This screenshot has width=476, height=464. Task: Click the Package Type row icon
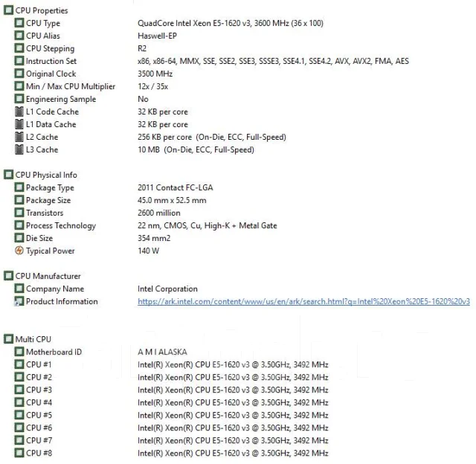(x=19, y=187)
